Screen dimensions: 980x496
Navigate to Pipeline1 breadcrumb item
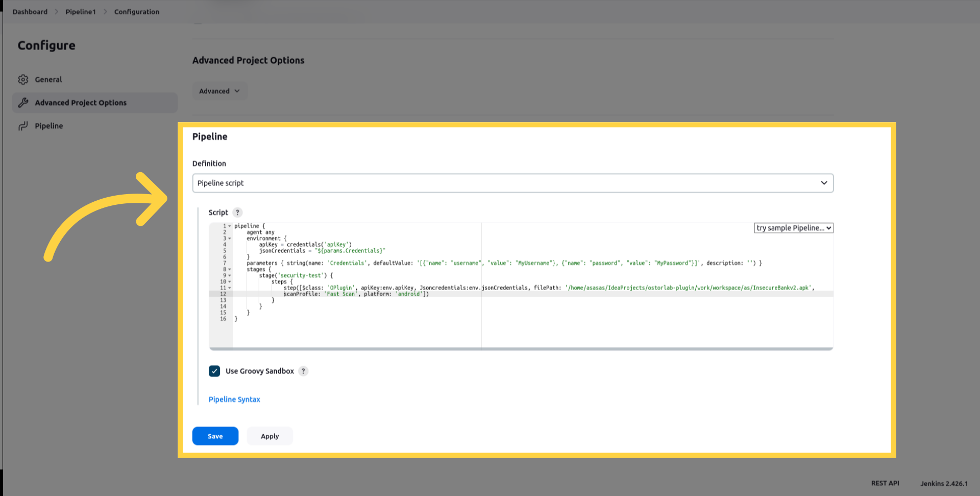coord(81,12)
